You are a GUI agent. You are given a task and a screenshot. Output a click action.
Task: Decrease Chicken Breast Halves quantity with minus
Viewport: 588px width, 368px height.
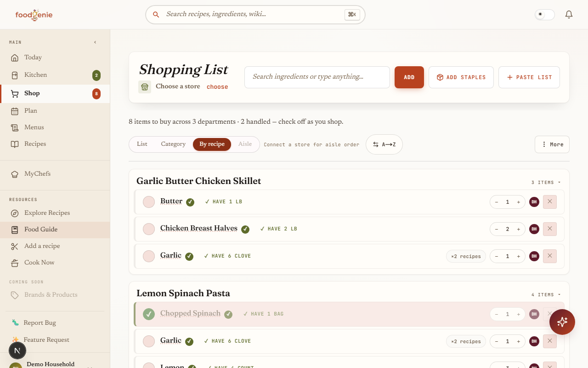coord(497,229)
